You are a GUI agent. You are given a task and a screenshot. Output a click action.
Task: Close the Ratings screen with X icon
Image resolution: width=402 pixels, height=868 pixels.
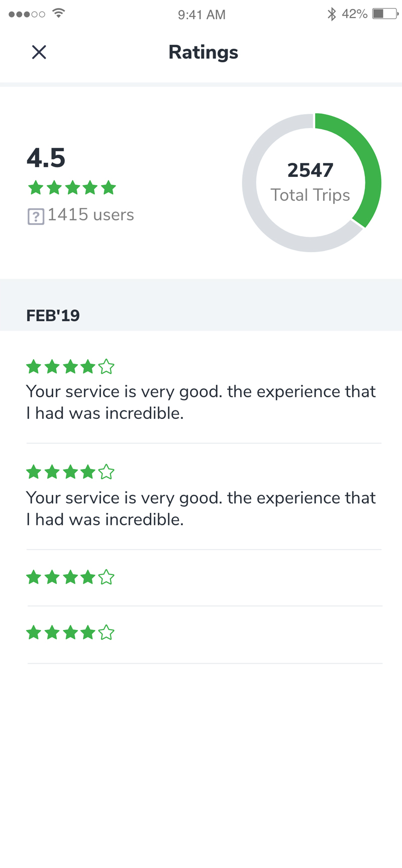39,52
